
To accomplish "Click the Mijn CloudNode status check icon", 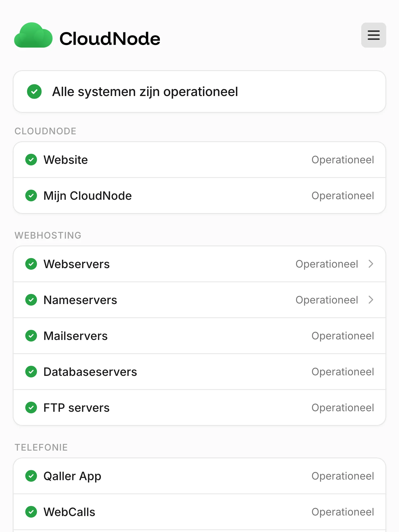I will (x=31, y=196).
